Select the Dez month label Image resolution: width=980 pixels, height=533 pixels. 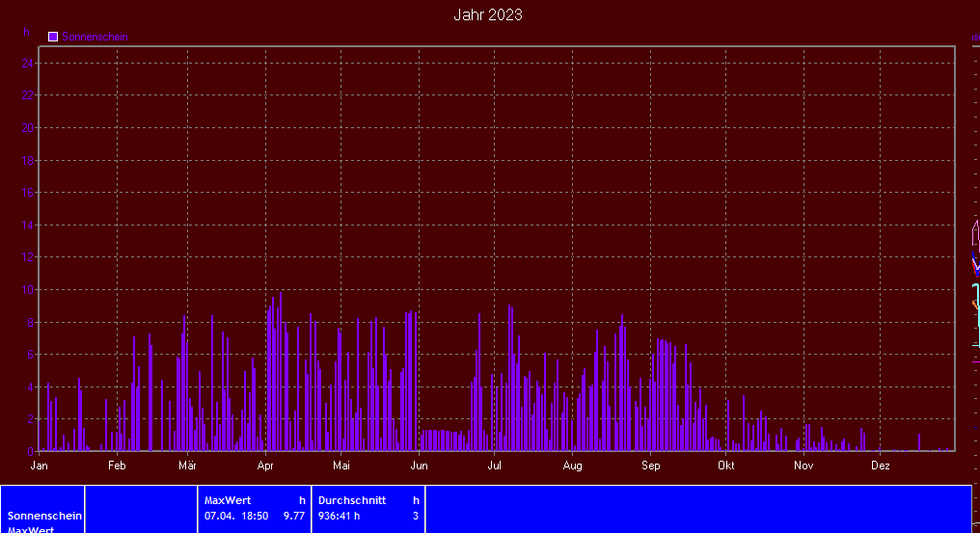(x=880, y=466)
